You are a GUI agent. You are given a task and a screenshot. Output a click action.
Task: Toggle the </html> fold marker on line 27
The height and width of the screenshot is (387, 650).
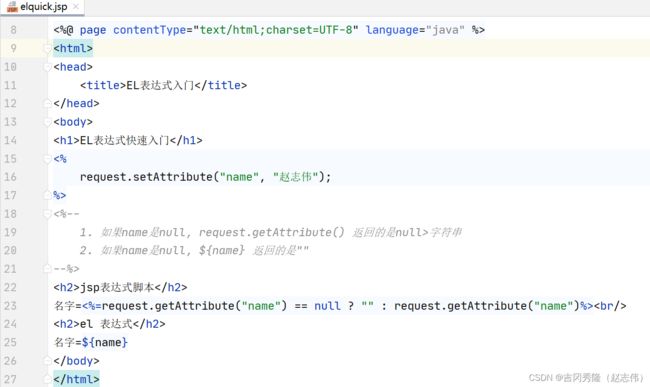click(47, 380)
